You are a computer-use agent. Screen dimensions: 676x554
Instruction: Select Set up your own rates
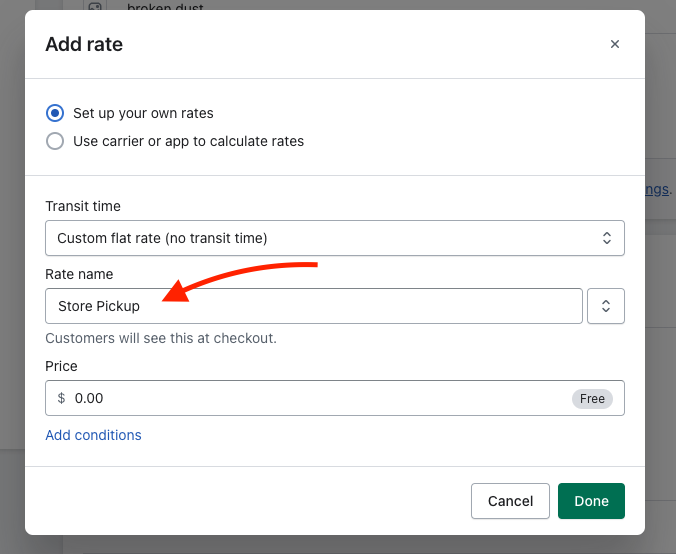[x=55, y=113]
